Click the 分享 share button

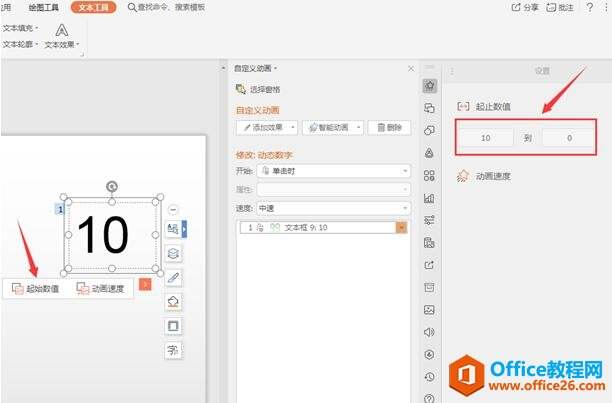click(x=525, y=7)
